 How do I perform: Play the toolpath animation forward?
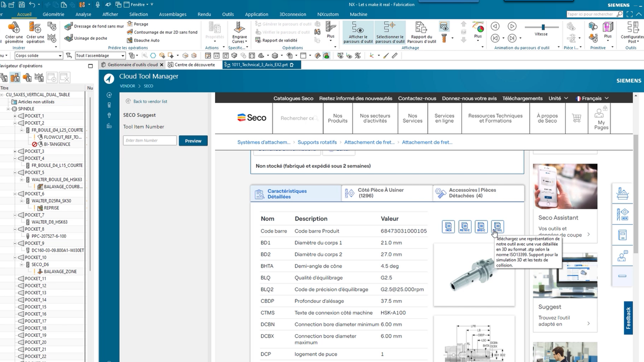[512, 26]
